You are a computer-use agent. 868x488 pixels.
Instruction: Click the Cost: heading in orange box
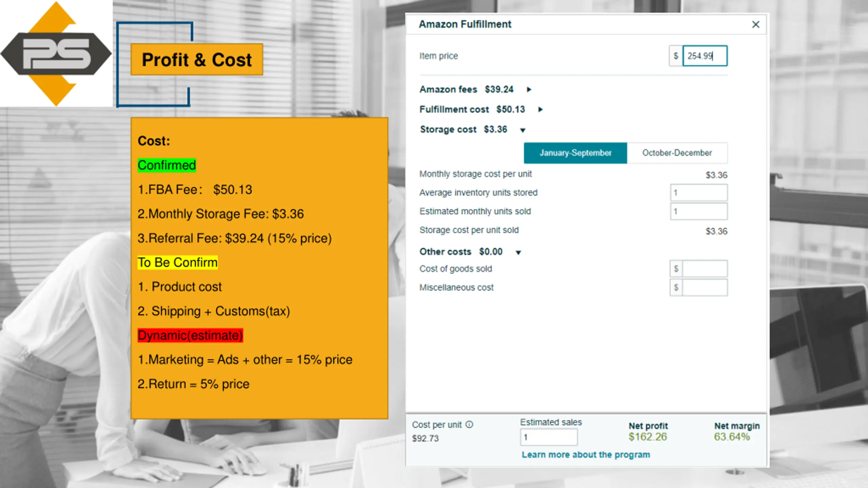(154, 141)
